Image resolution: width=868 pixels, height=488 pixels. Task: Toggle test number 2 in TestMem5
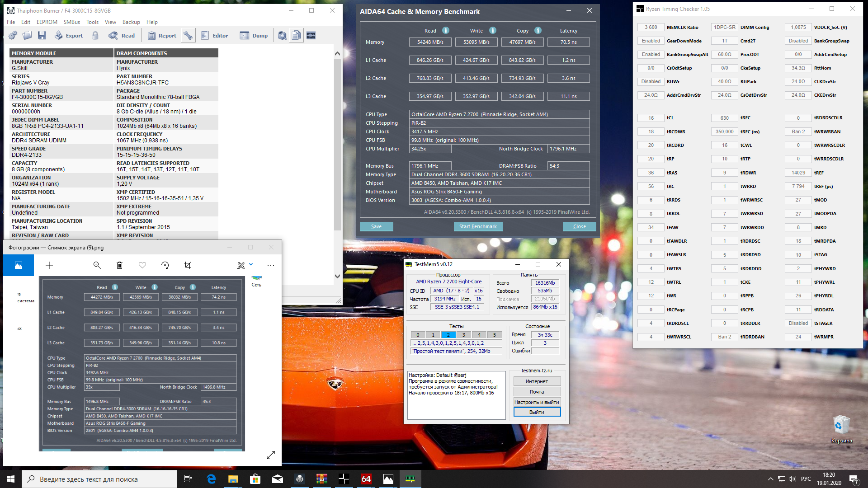point(448,335)
